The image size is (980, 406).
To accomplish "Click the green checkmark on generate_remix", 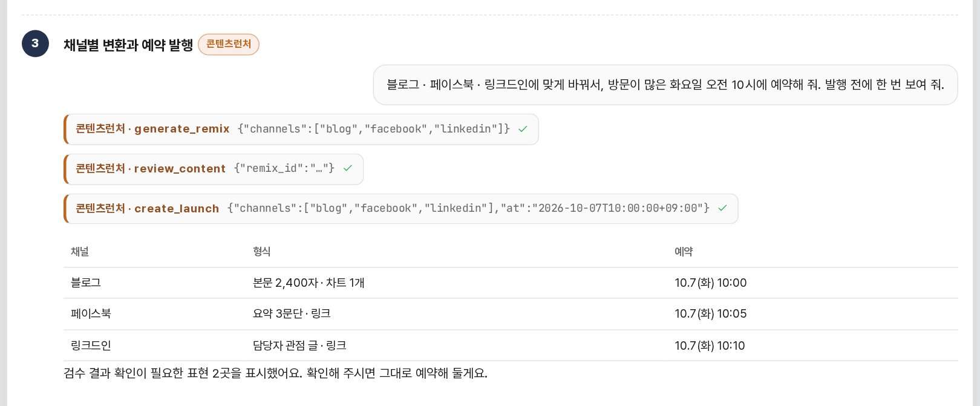I will click(x=523, y=129).
